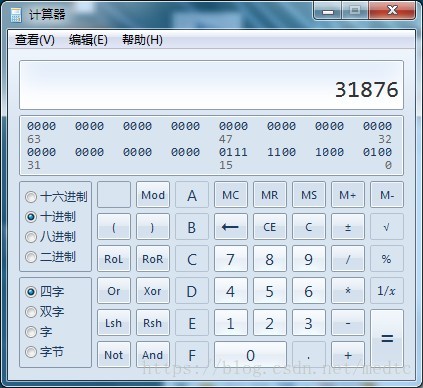Click the CE clear entry button
Screen dimensions: 423x388
pos(270,227)
